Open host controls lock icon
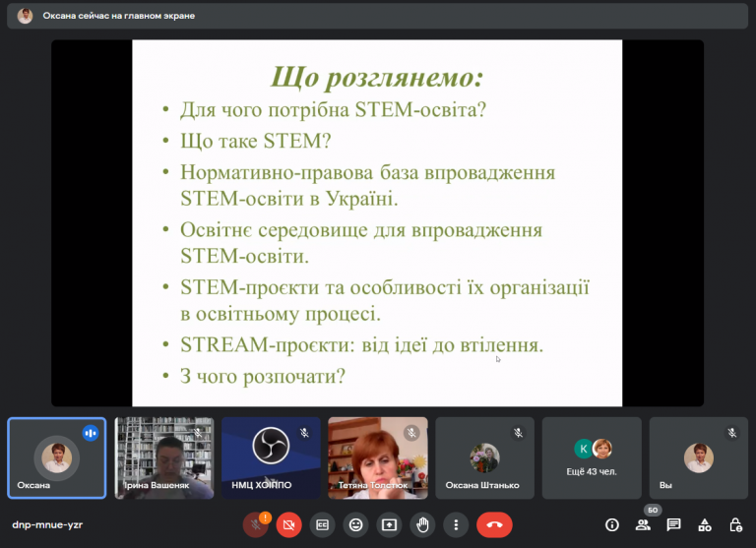756x548 pixels. 735,524
